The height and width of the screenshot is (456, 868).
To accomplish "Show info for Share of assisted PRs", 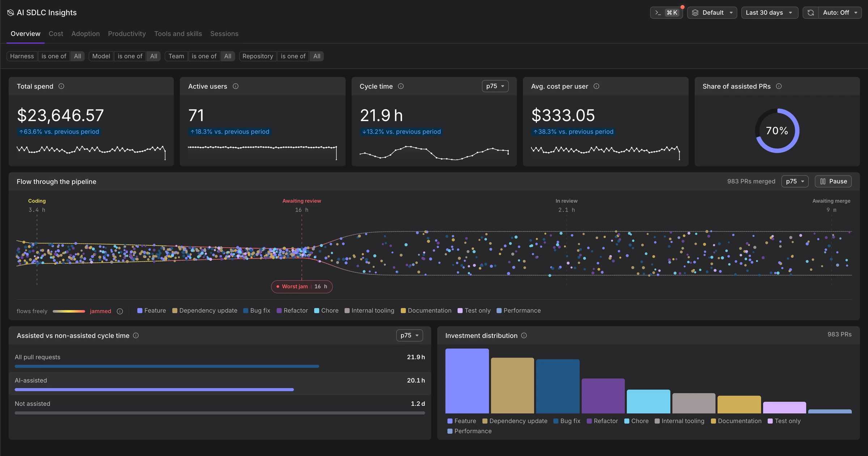I will (779, 86).
